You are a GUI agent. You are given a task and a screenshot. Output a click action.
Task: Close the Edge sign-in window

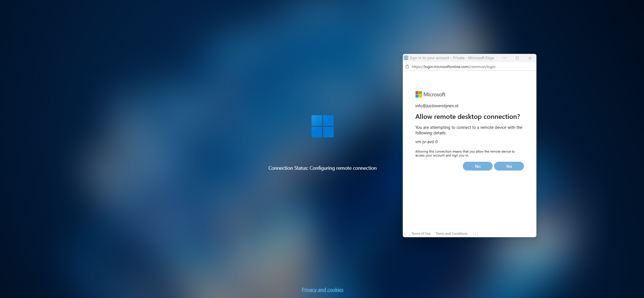(530, 58)
